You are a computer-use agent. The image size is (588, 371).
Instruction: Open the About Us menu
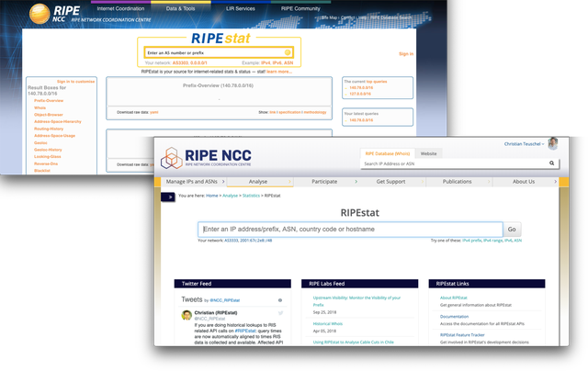click(x=524, y=182)
